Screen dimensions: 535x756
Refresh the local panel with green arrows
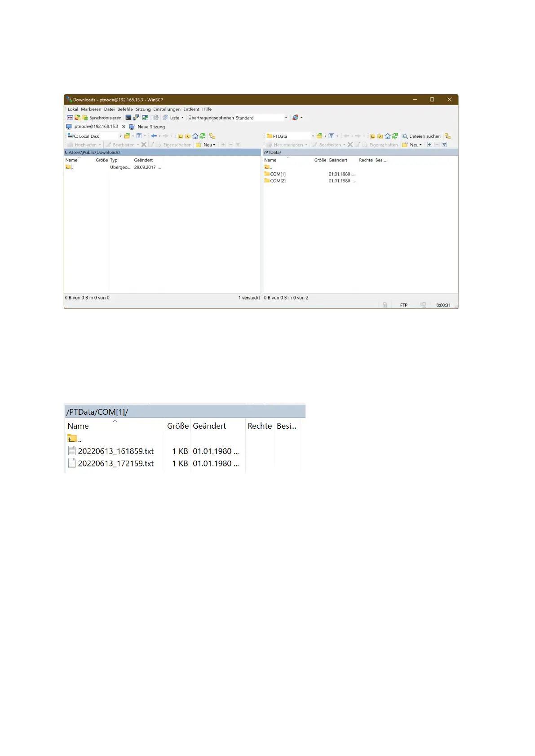[203, 136]
